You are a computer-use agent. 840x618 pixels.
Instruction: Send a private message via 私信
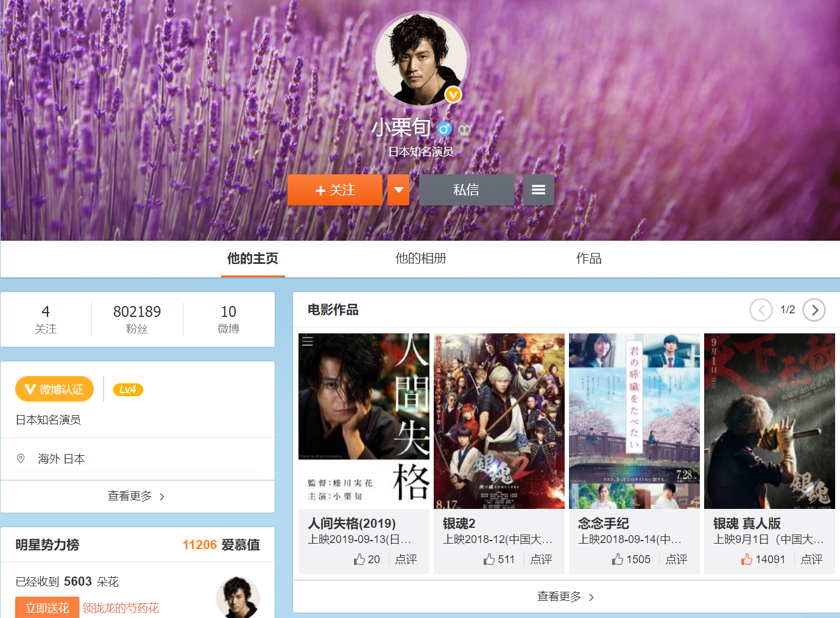coord(466,190)
